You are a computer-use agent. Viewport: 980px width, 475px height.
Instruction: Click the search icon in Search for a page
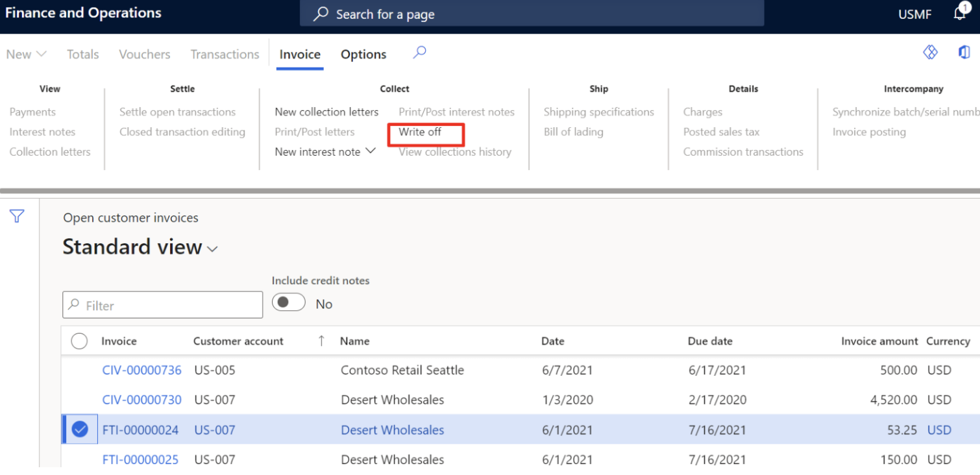320,14
